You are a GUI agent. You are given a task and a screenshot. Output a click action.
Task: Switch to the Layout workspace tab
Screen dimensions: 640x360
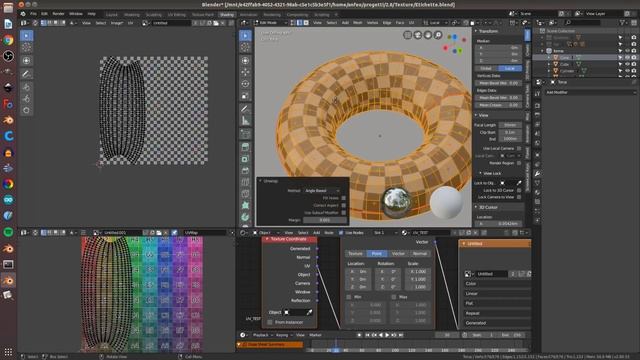[111, 14]
